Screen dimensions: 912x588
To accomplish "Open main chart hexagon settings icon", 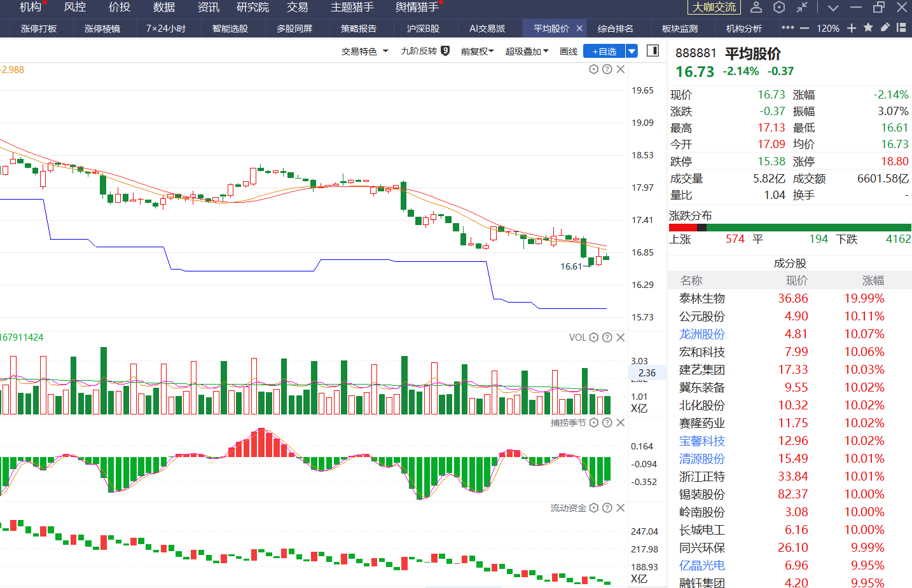I will (x=594, y=69).
